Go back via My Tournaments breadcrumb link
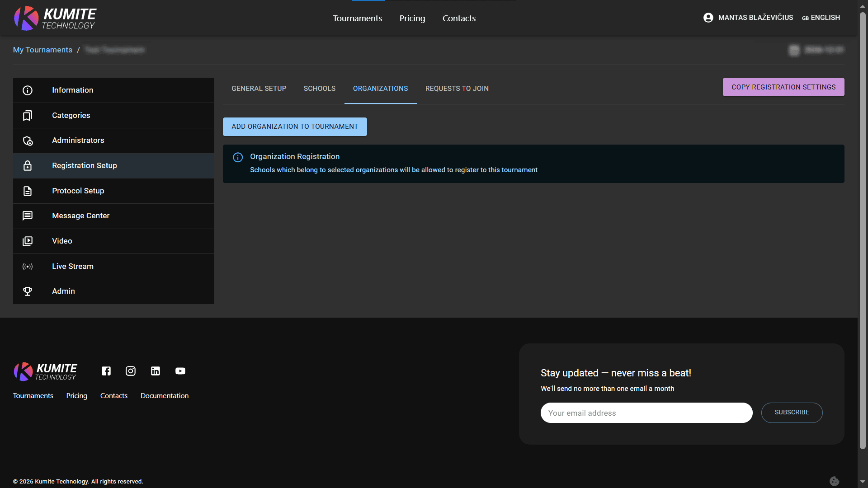Screen dimensions: 868x488 click(x=42, y=50)
